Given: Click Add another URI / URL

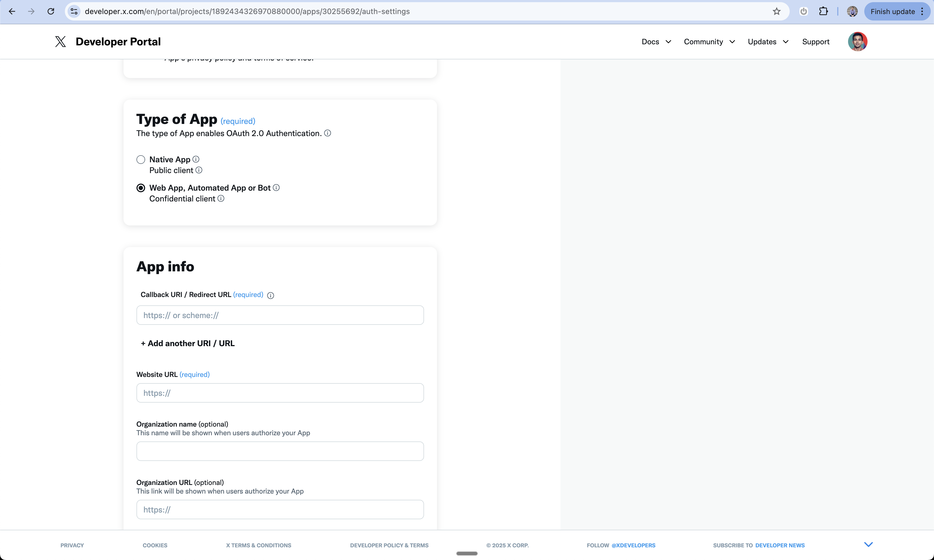Looking at the screenshot, I should tap(188, 343).
